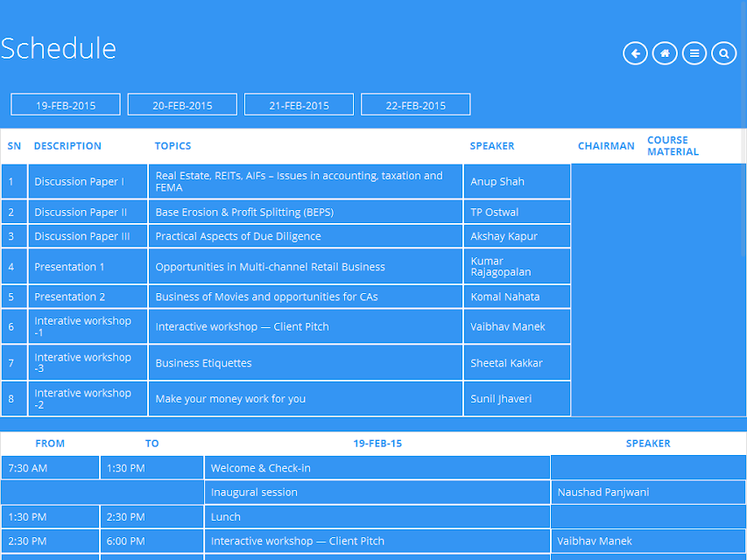Click the SN column header

click(x=14, y=146)
